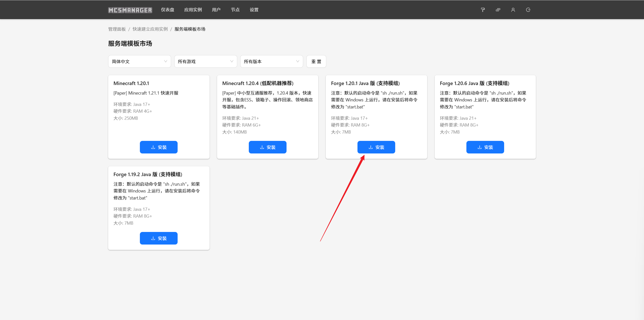Click the Forge 1.20.6 Java 版 title

point(474,83)
